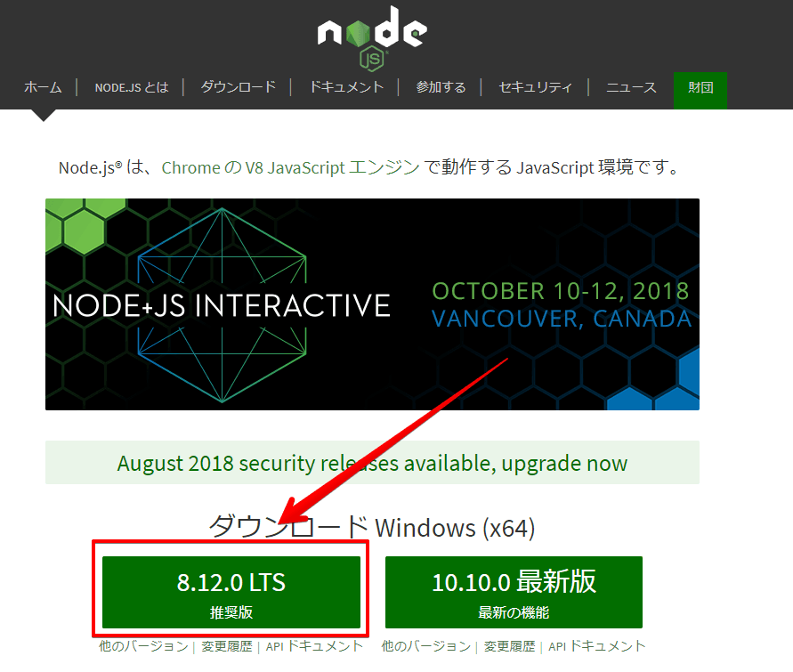
Task: Open 他のバージョン under the LTS button
Action: pyautogui.click(x=143, y=646)
